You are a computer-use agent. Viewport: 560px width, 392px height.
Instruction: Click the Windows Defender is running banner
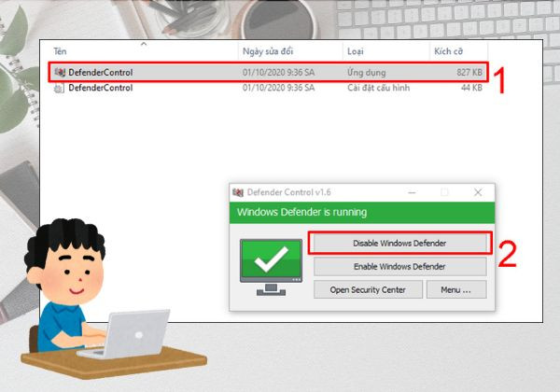[362, 213]
